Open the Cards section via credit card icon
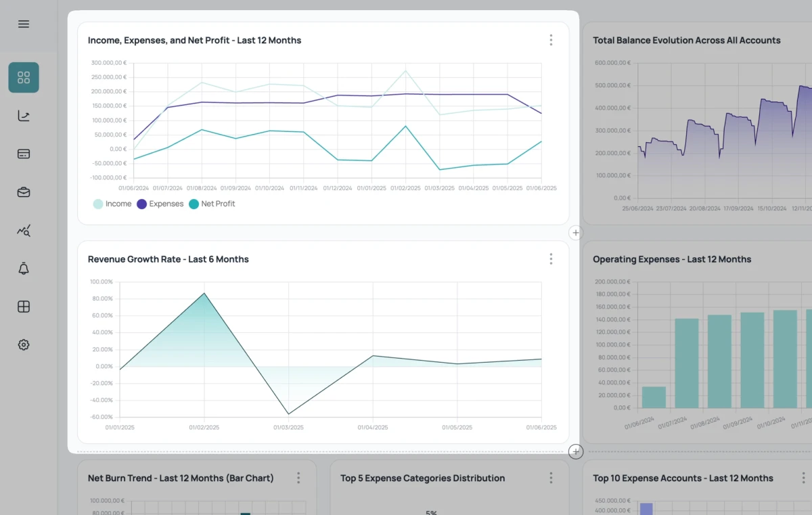The width and height of the screenshot is (812, 515). click(23, 154)
